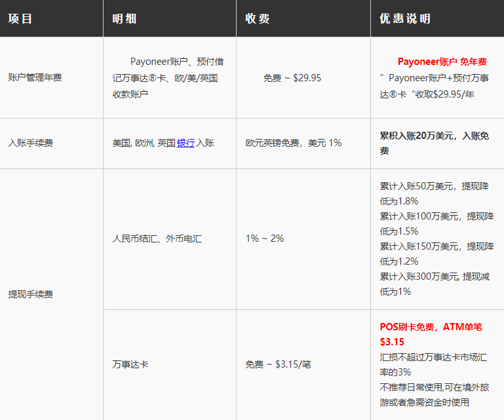504x420 pixels.
Task: Click the 提现手续费 row label
Action: pyautogui.click(x=31, y=294)
